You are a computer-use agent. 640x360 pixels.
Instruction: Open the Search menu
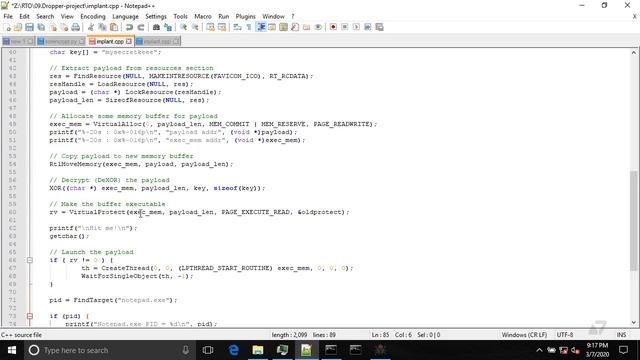(x=45, y=16)
